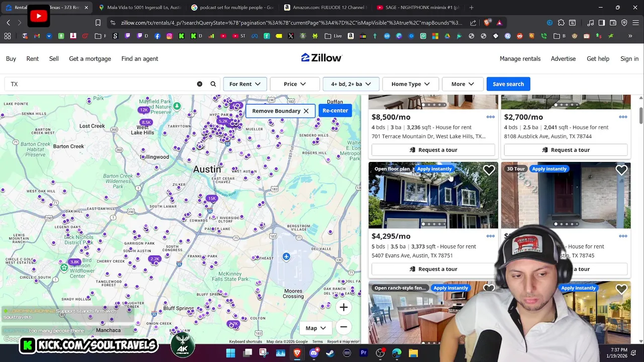Open Microsoft Edge from taskbar
Image resolution: width=644 pixels, height=362 pixels.
tap(396, 353)
